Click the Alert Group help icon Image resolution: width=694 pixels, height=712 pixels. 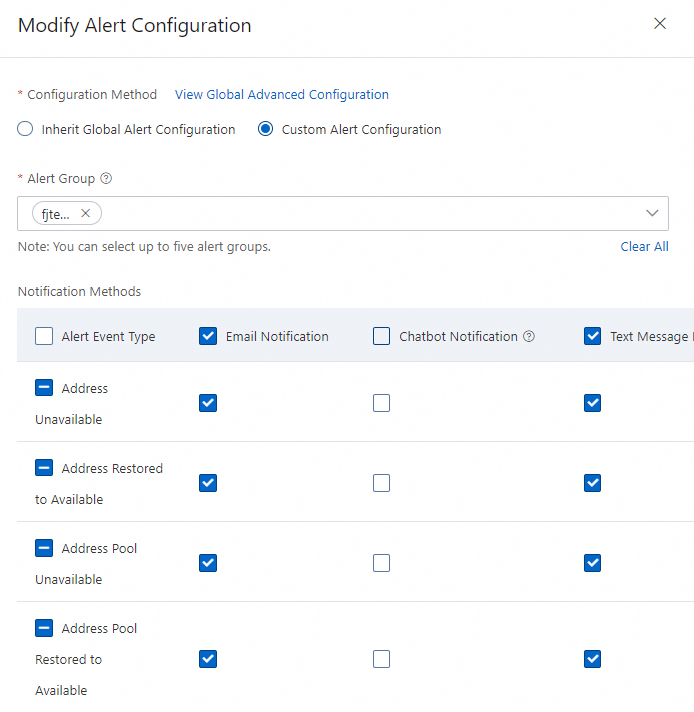[106, 179]
